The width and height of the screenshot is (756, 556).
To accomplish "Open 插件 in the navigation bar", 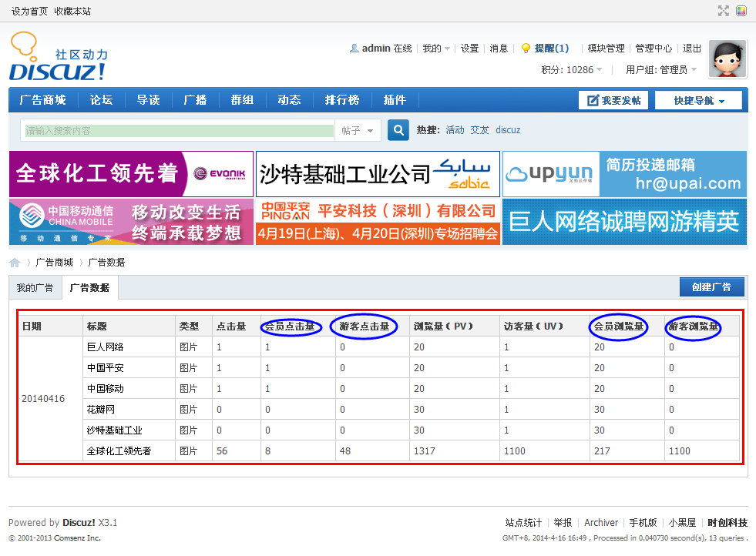I will pyautogui.click(x=395, y=100).
